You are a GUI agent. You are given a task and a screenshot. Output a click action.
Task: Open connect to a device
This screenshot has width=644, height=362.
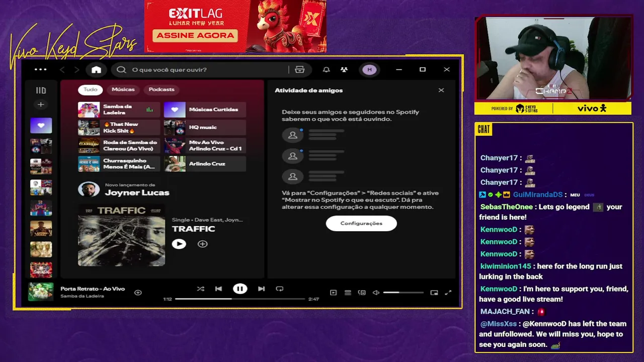[x=362, y=293]
